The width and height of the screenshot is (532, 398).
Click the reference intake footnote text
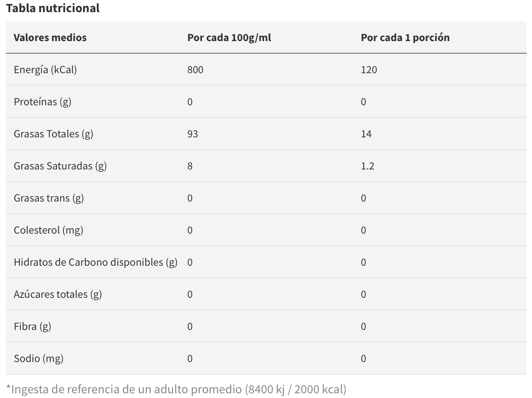pos(176,389)
